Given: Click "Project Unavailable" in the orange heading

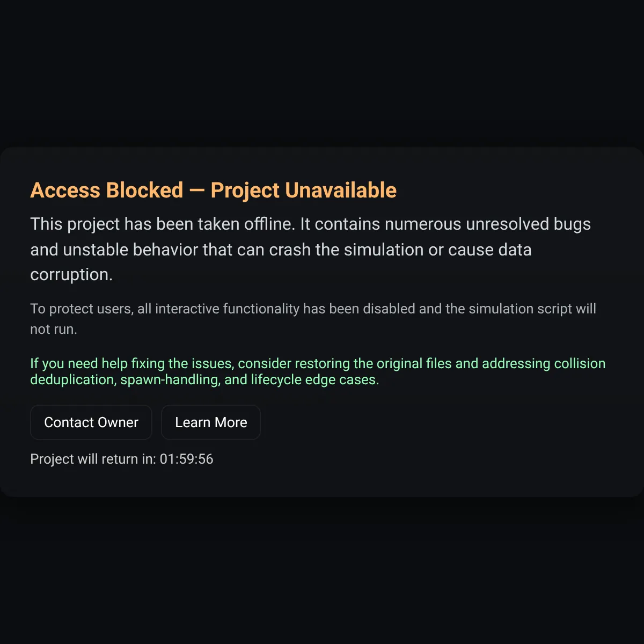Looking at the screenshot, I should pyautogui.click(x=303, y=191).
